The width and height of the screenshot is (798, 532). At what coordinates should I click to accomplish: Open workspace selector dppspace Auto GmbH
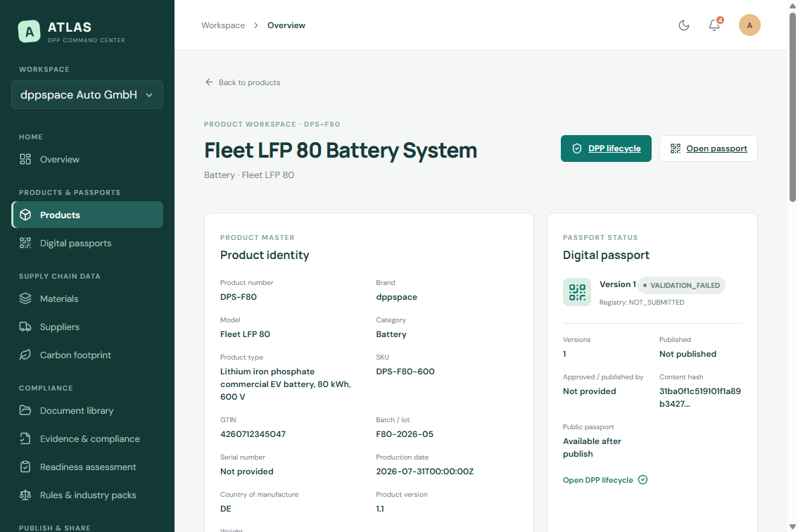(x=87, y=95)
